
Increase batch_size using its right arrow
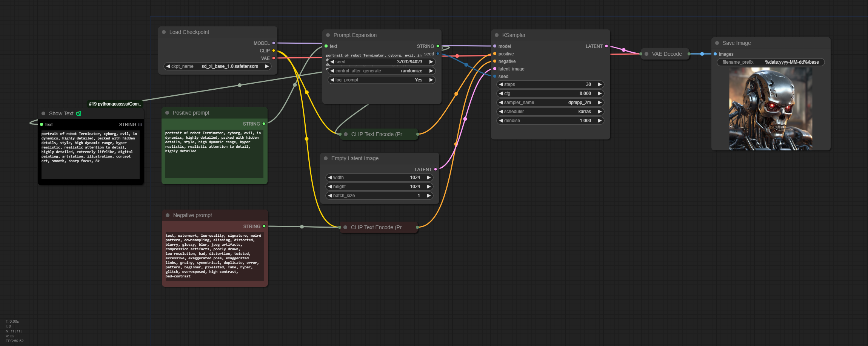click(x=429, y=196)
